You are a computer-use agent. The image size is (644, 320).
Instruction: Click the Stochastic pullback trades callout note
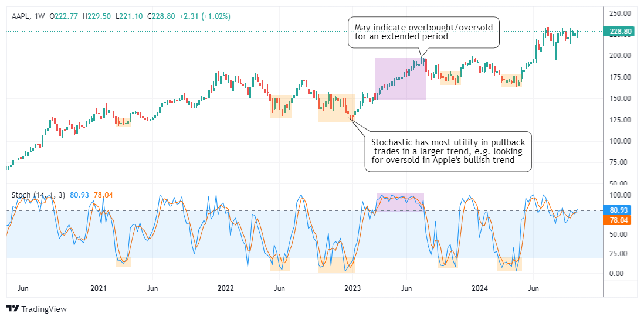point(448,151)
